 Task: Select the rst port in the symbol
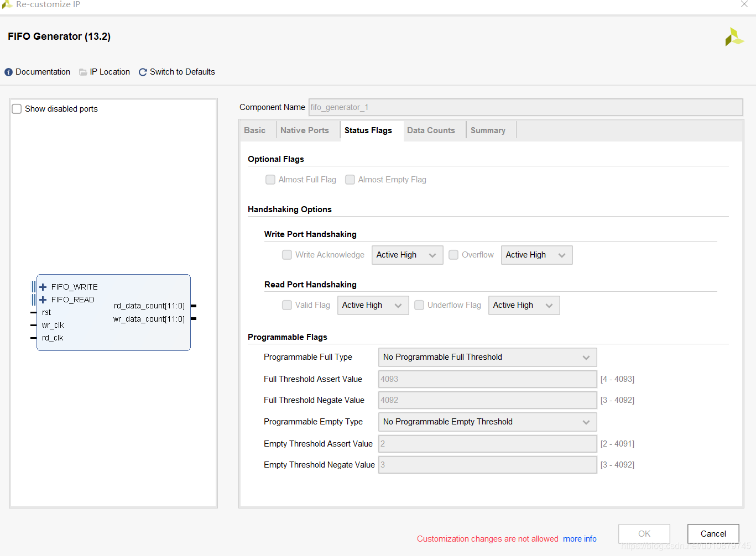pyautogui.click(x=46, y=312)
